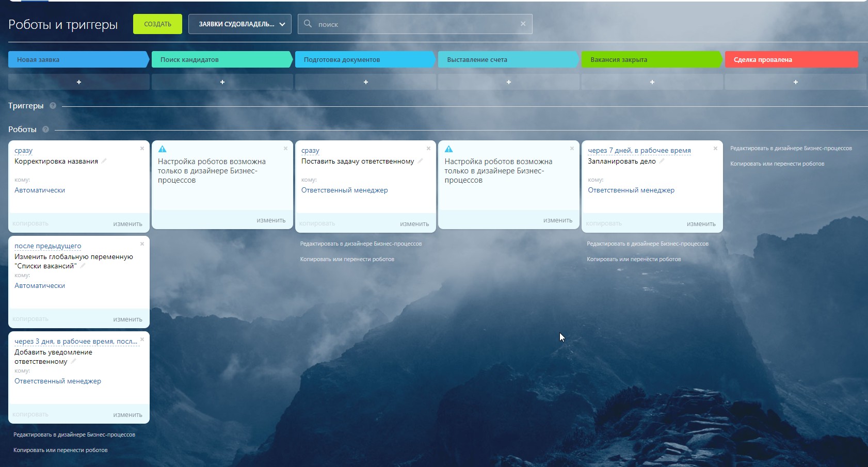Click the magnifier icon in the search box
This screenshot has height=467, width=868.
pyautogui.click(x=308, y=24)
